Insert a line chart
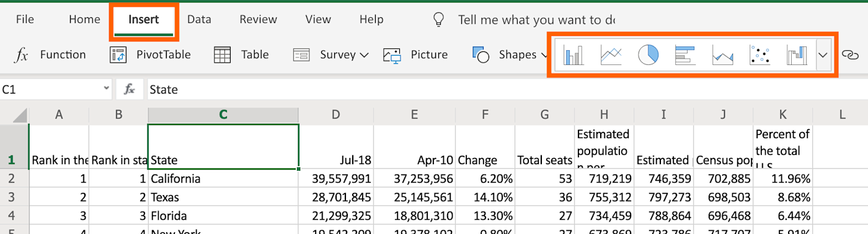The height and width of the screenshot is (234, 868). [x=611, y=55]
